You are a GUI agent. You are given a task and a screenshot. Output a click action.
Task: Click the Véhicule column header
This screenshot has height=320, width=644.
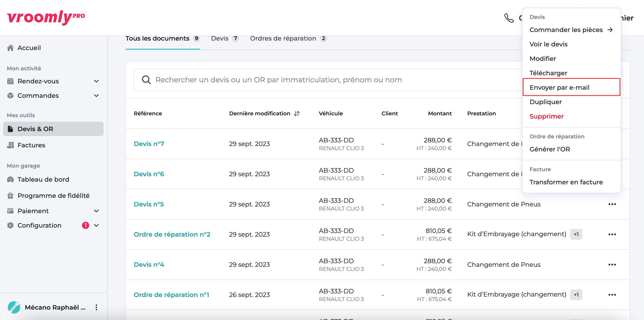click(x=331, y=114)
